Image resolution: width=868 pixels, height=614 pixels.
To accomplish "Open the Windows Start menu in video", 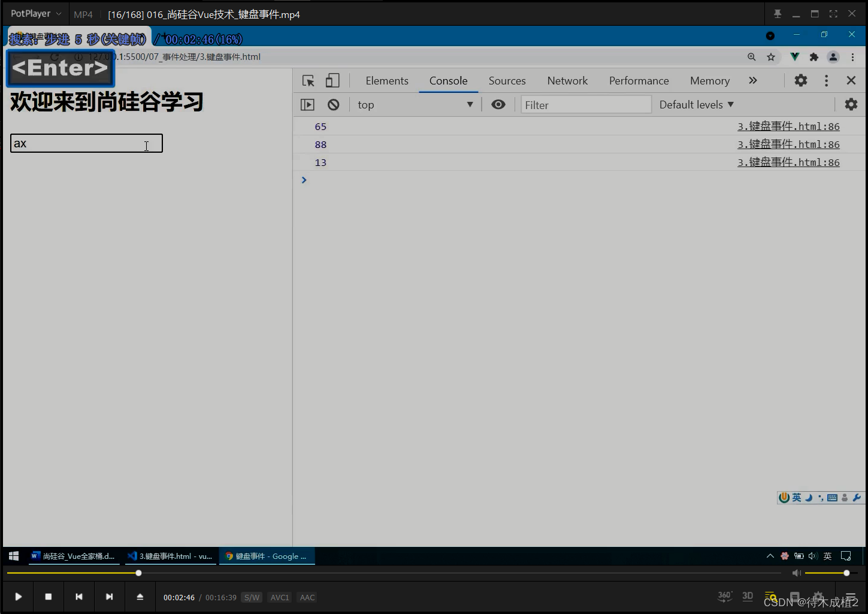I will coord(14,556).
